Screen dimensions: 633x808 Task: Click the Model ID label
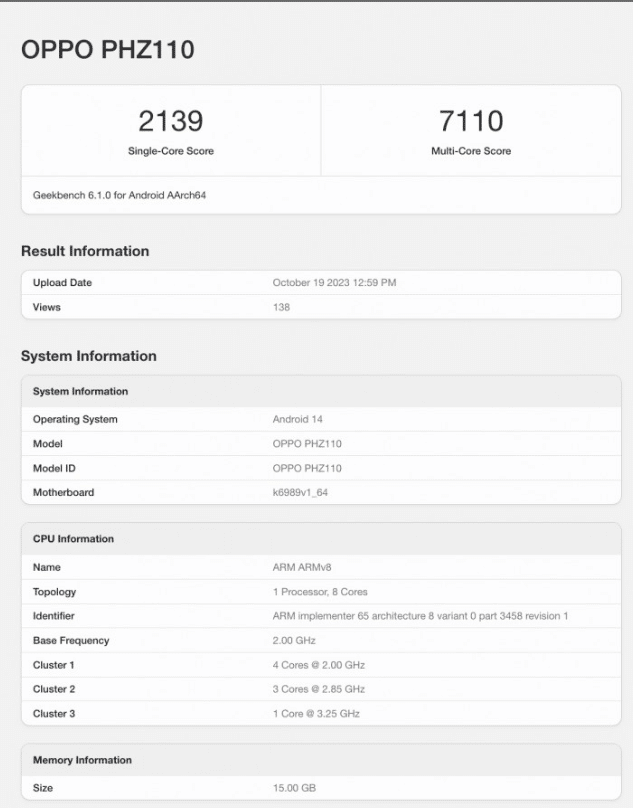tap(54, 468)
